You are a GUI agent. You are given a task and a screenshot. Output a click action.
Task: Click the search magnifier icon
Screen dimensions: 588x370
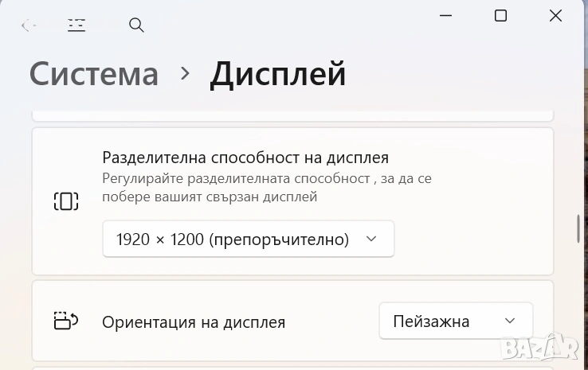tap(136, 25)
